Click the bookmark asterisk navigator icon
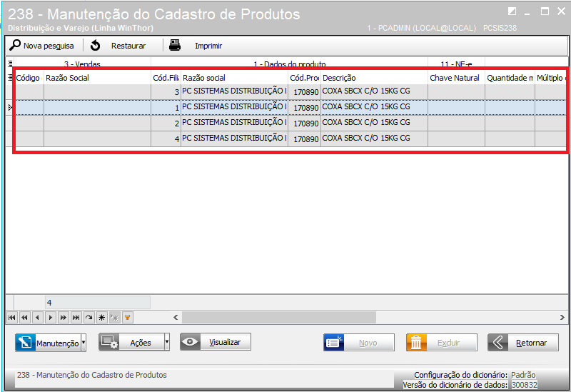This screenshot has width=571, height=392. [101, 318]
